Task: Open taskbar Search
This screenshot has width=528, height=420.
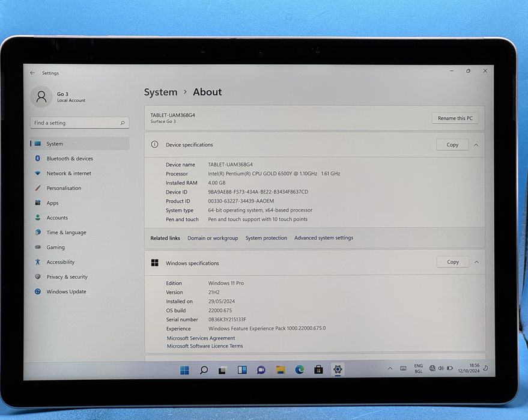Action: coord(204,370)
